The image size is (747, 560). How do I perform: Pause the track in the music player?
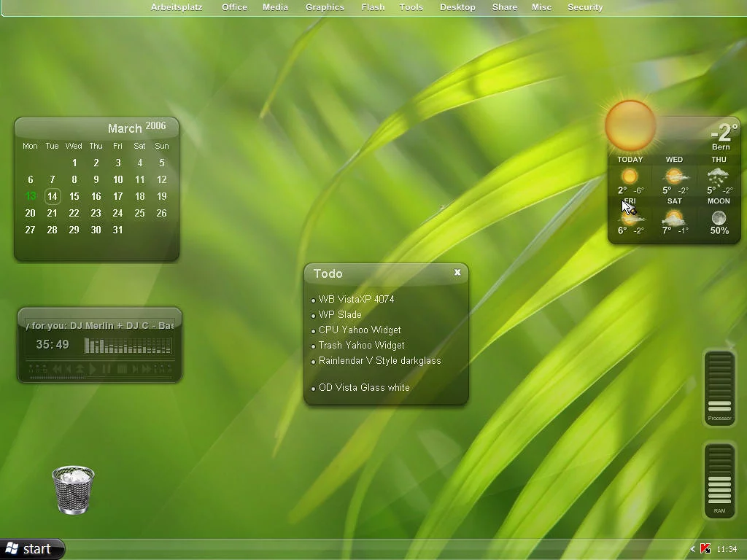coord(107,370)
